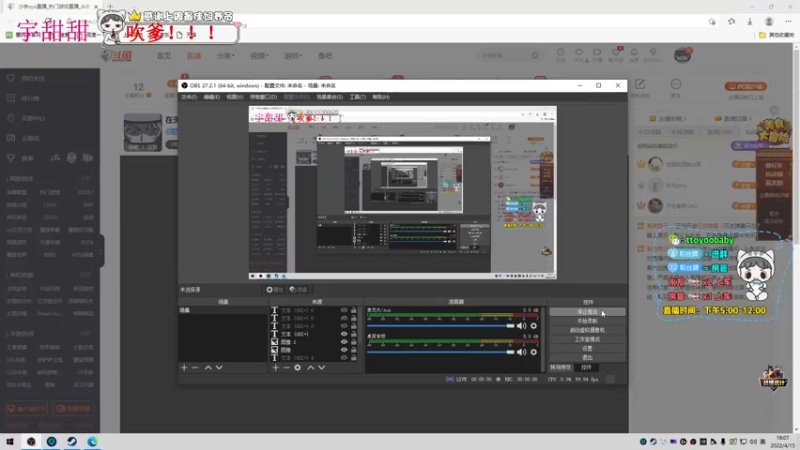Add a new source in OBS Sources panel
The width and height of the screenshot is (800, 450).
pos(276,367)
